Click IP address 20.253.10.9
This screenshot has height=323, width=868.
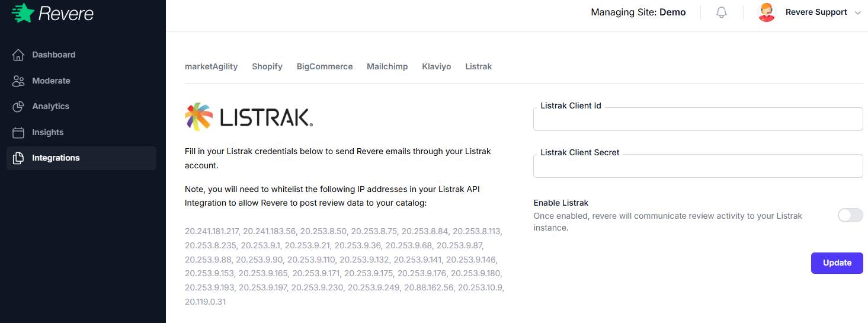[x=480, y=287]
